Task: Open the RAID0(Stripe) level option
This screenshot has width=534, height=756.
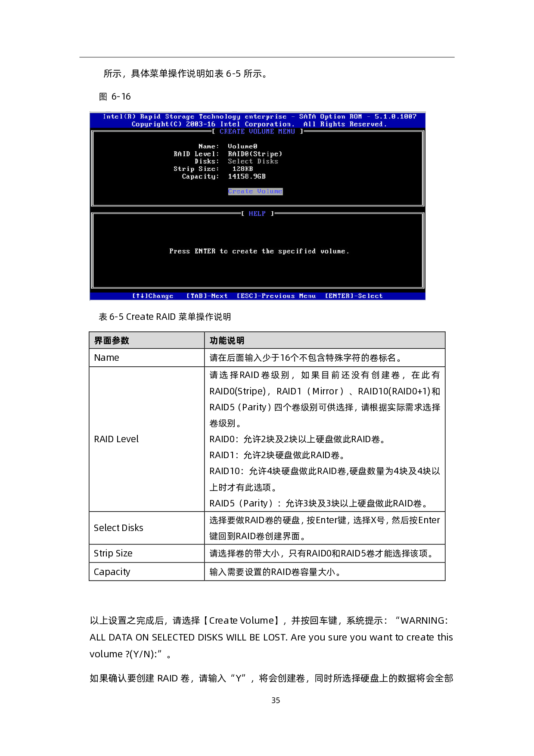Action: click(x=255, y=154)
